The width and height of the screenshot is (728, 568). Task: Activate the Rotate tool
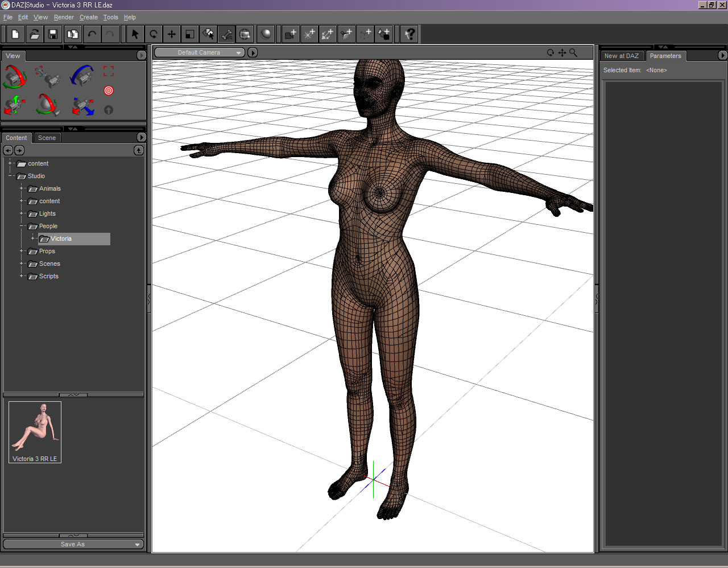153,34
